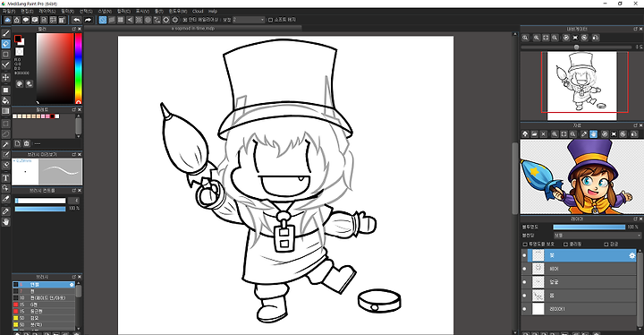The width and height of the screenshot is (644, 335).
Task: Toggle 투명도를 보호 protect alpha checkbox
Action: tap(525, 245)
